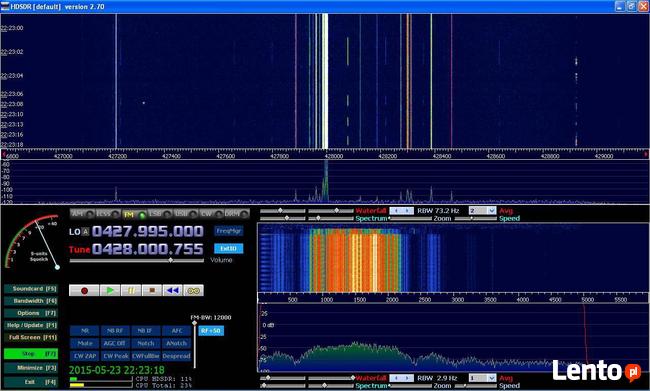This screenshot has height=391, width=650.
Task: Click first upper Spectrum slider
Action: tap(283, 218)
